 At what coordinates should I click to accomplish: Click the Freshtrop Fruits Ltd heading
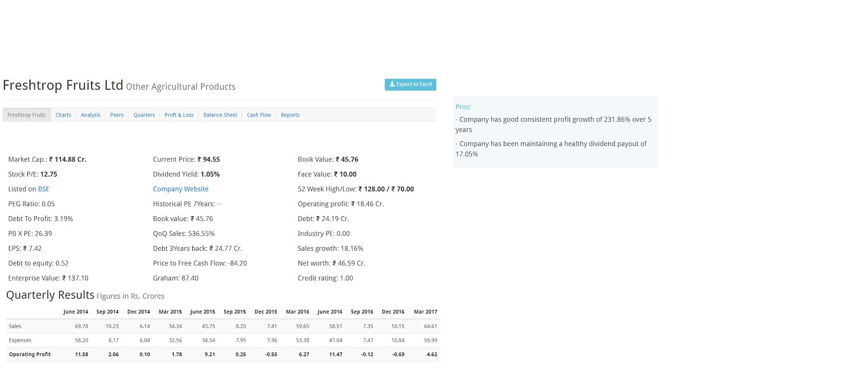pyautogui.click(x=63, y=85)
